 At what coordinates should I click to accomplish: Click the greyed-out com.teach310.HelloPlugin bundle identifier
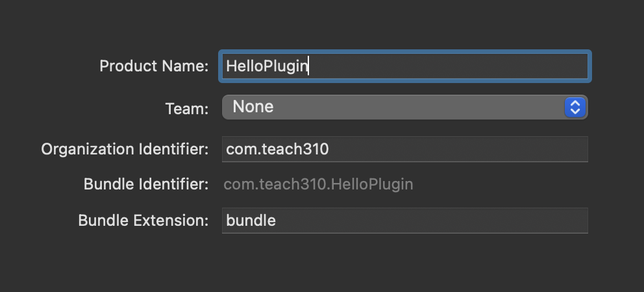tap(318, 185)
